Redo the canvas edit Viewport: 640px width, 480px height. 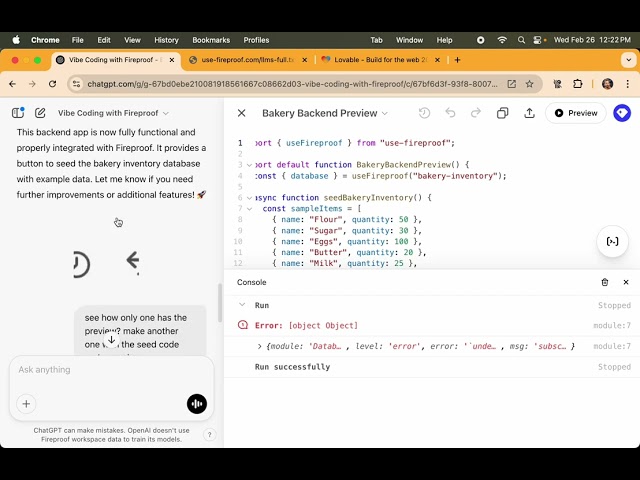pyautogui.click(x=476, y=113)
